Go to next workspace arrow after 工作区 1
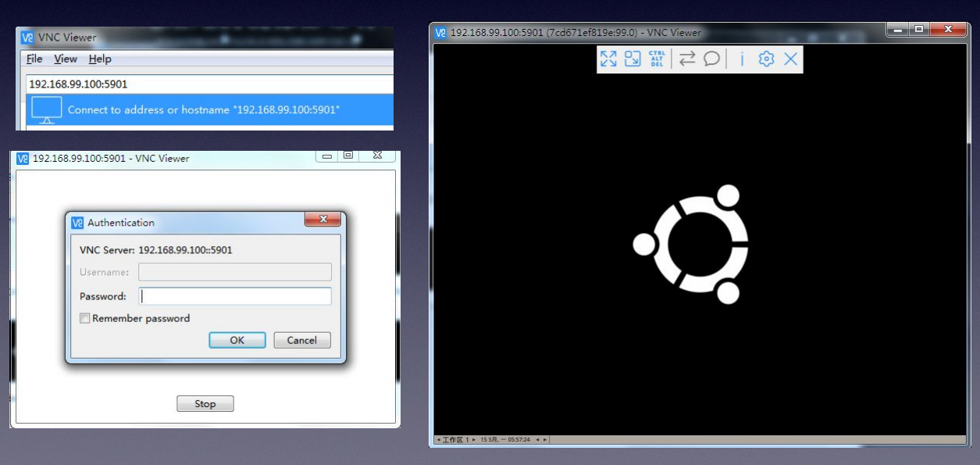The height and width of the screenshot is (465, 980). pos(474,440)
